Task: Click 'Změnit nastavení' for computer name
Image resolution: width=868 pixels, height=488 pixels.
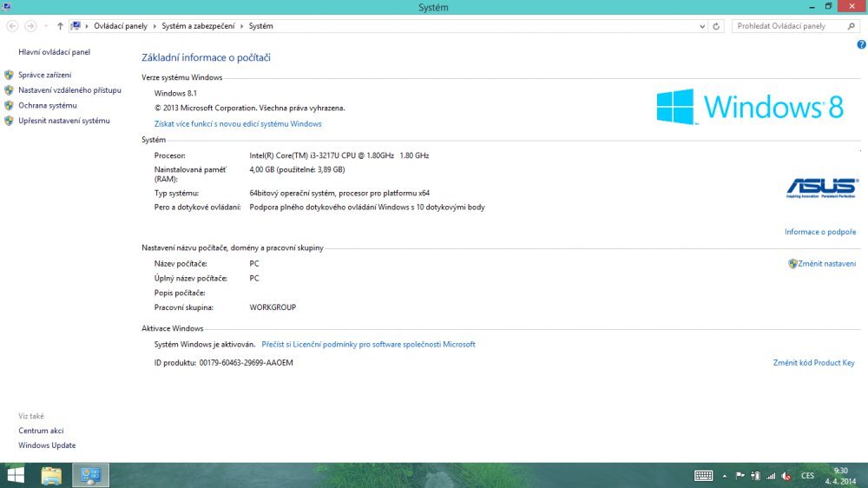Action: pos(827,264)
